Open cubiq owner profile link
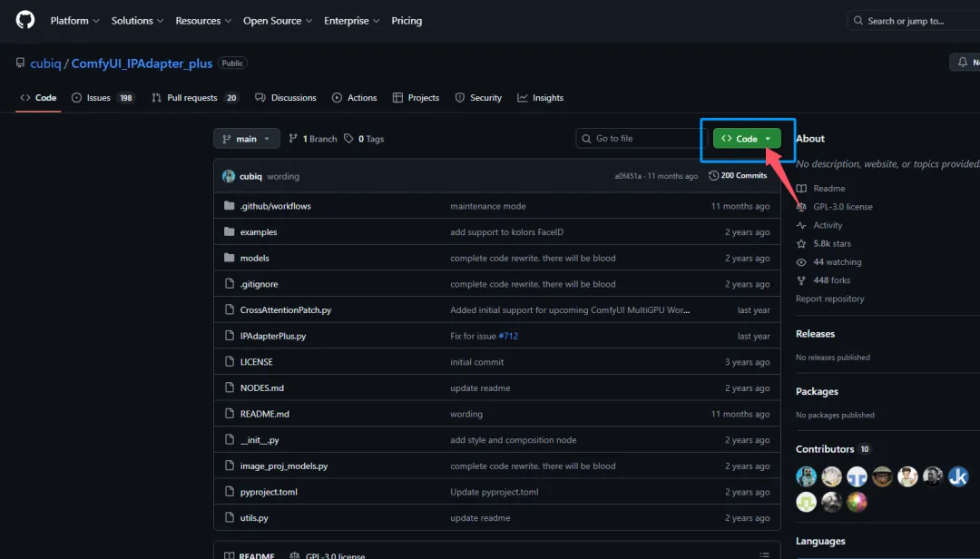Image resolution: width=980 pixels, height=559 pixels. click(45, 64)
